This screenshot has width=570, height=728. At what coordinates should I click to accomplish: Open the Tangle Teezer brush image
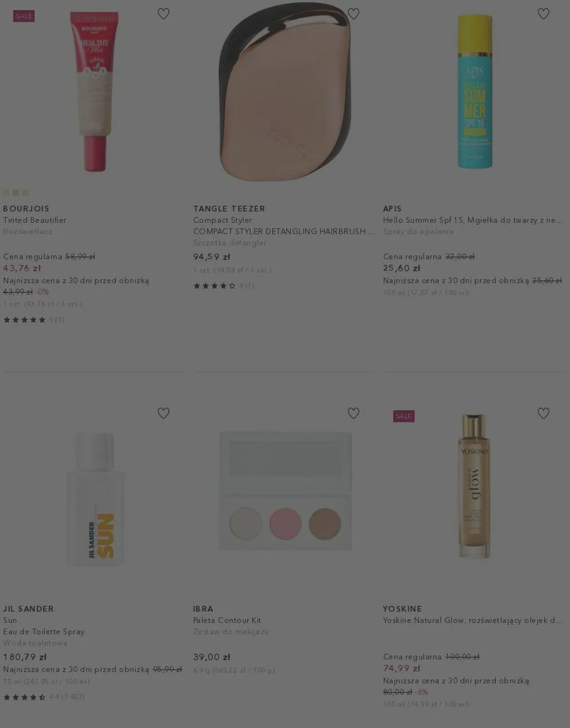[x=285, y=91]
